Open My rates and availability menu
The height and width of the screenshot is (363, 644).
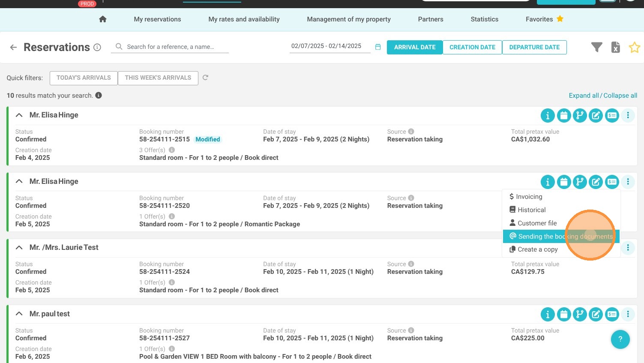[x=244, y=19]
